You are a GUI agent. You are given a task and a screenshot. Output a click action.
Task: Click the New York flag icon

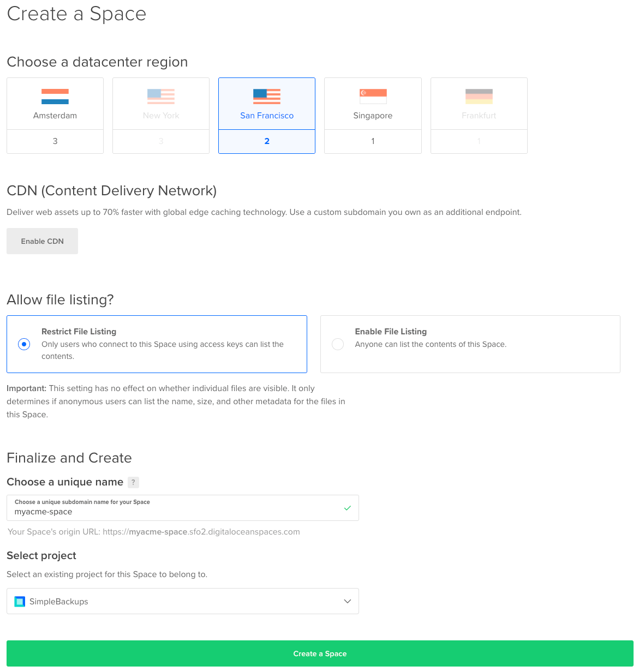160,96
